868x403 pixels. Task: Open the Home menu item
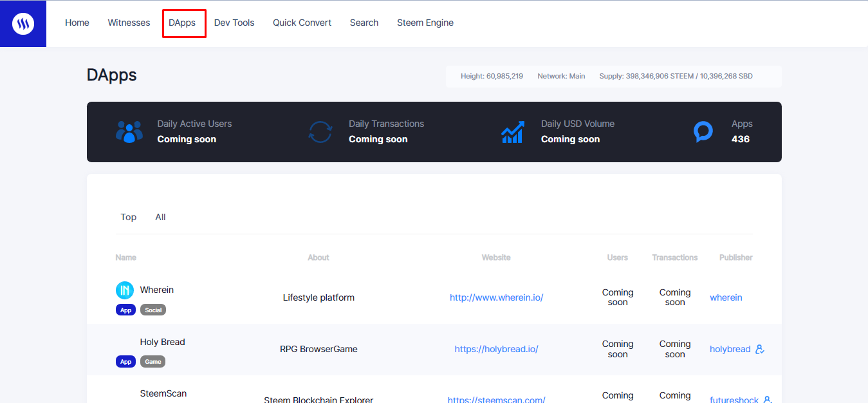77,23
